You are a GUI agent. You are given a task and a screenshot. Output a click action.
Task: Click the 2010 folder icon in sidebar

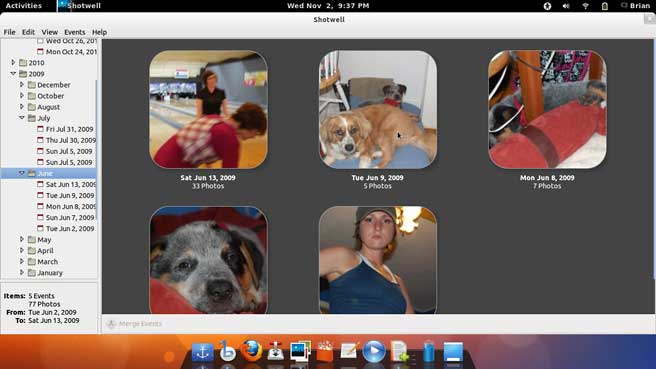point(23,63)
